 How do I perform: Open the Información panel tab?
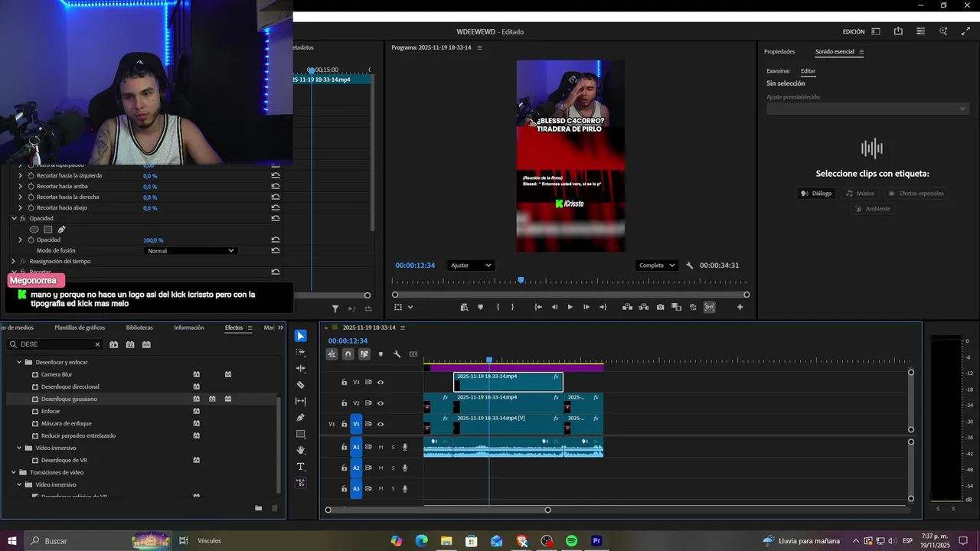(x=188, y=328)
